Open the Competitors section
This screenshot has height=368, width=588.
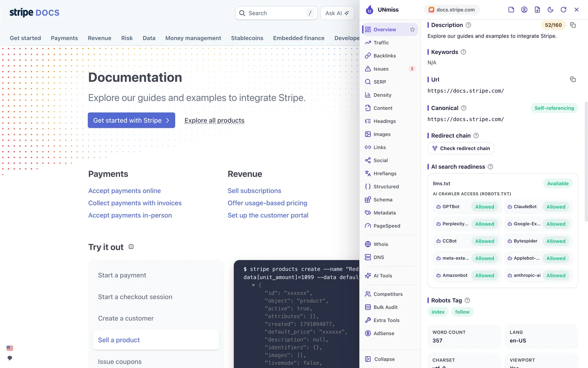[x=390, y=294]
